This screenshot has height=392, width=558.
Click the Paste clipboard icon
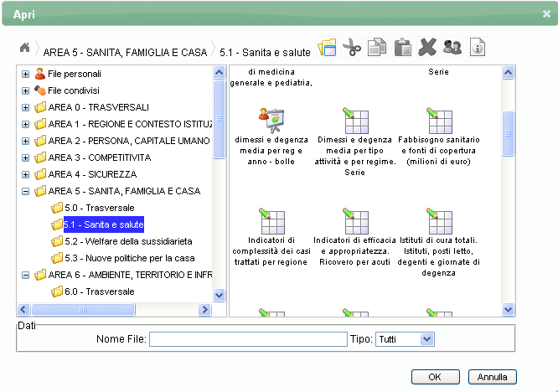click(402, 47)
